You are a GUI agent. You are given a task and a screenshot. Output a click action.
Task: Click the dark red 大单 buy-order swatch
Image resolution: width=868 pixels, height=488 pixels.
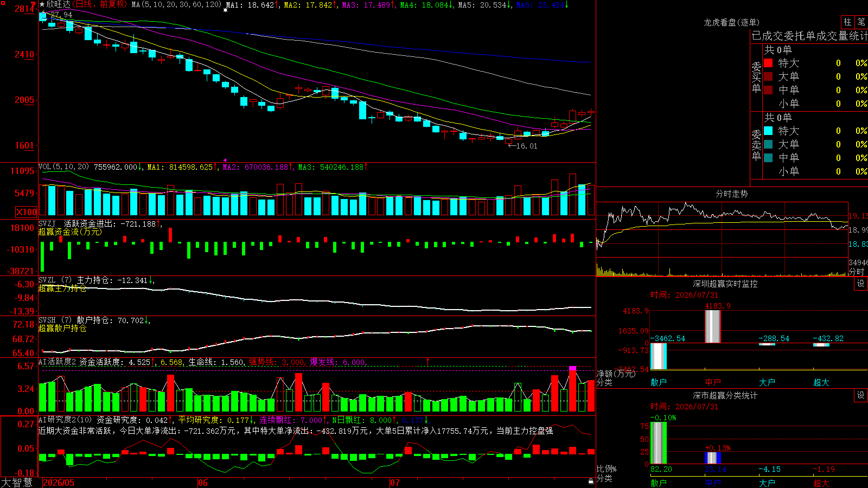[x=768, y=76]
